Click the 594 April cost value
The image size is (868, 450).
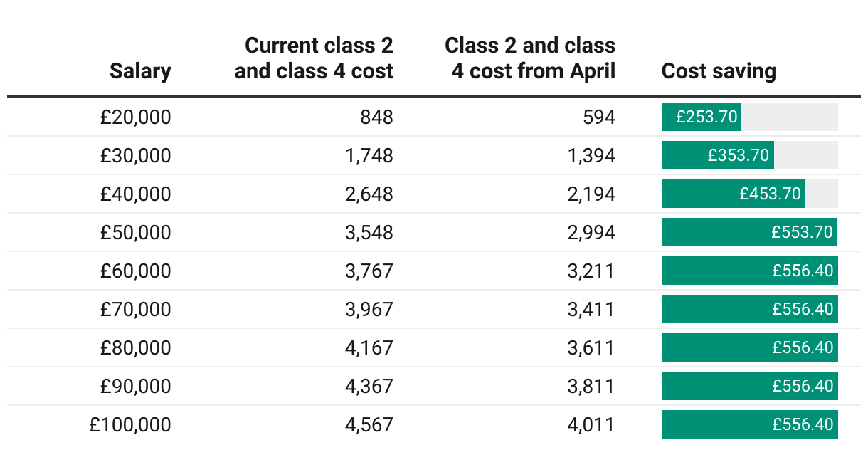599,117
